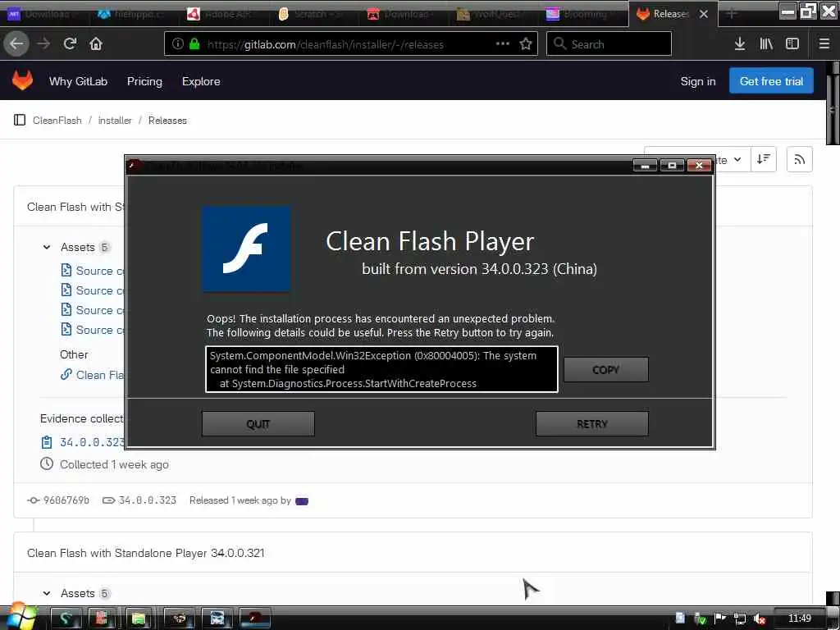The width and height of the screenshot is (840, 630).
Task: Open the Why GitLab menu
Action: click(78, 81)
